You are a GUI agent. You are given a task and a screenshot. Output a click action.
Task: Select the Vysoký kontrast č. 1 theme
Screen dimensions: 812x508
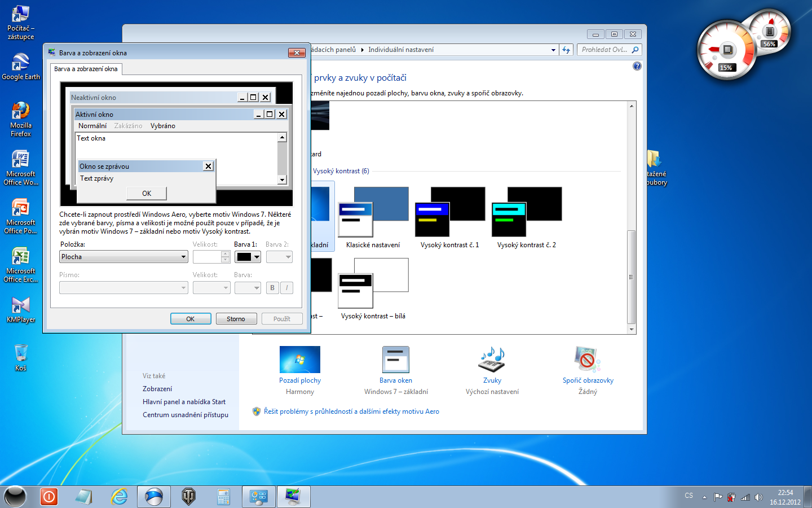point(449,218)
